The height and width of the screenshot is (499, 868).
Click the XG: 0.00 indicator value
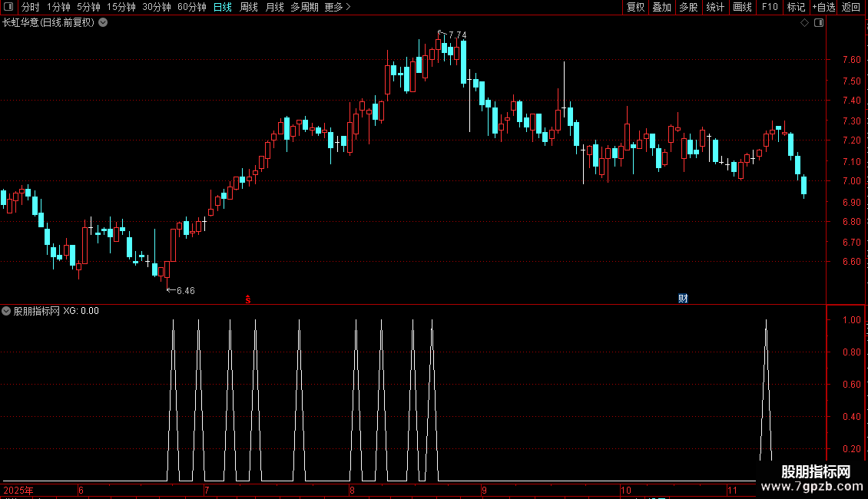81,311
